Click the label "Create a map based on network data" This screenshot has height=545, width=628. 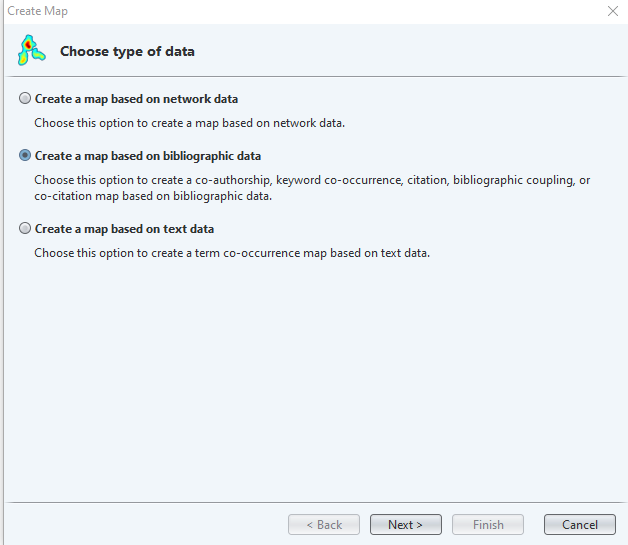click(136, 99)
